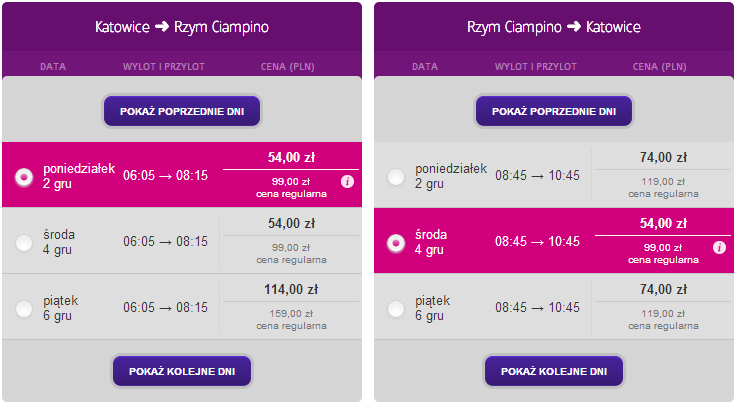Show previous days for Rome–Katowice flights
736x404 pixels.
(x=554, y=110)
